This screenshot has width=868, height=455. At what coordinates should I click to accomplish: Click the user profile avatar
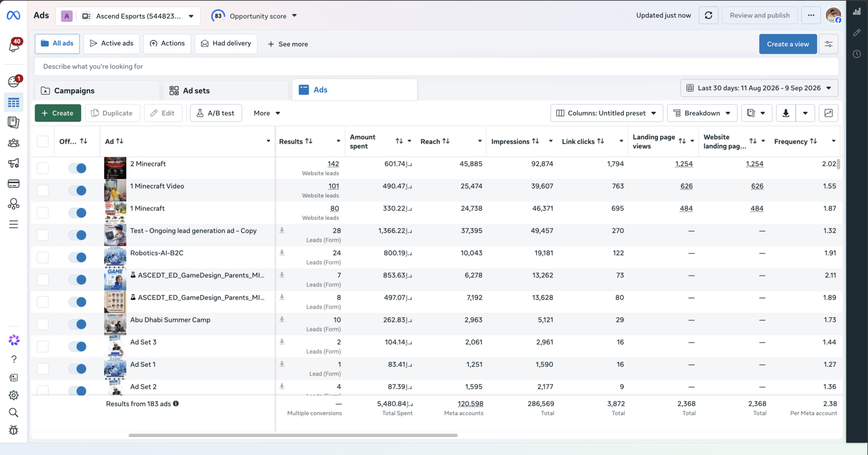[833, 15]
